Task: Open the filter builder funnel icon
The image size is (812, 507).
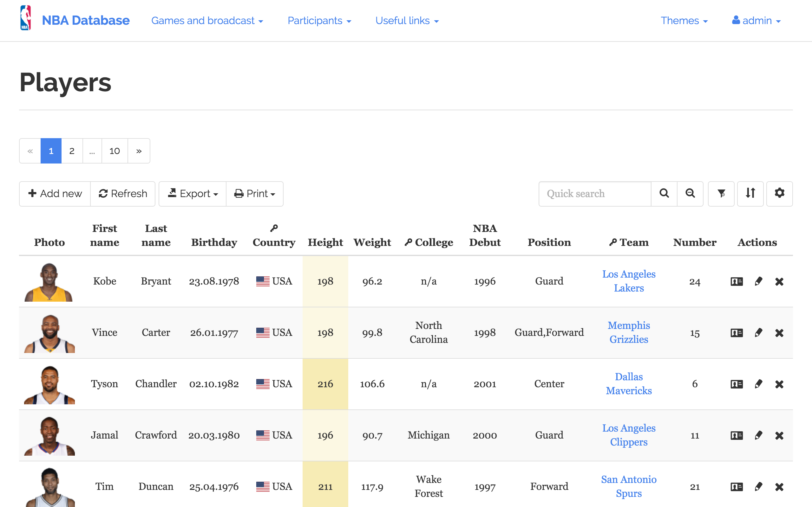Action: point(721,194)
